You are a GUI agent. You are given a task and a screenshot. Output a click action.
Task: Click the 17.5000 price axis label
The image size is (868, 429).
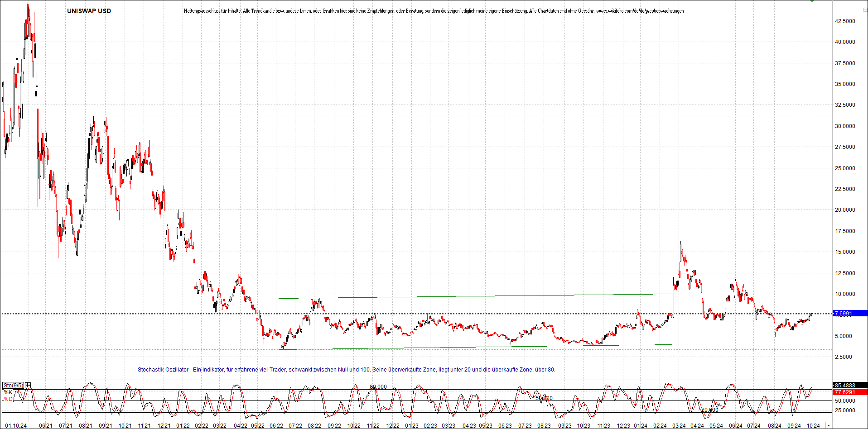(845, 231)
